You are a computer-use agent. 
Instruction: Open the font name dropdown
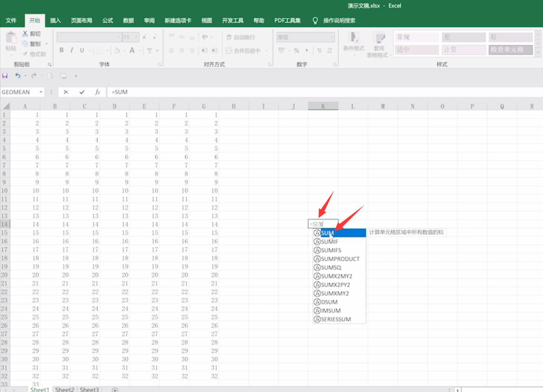[x=119, y=37]
